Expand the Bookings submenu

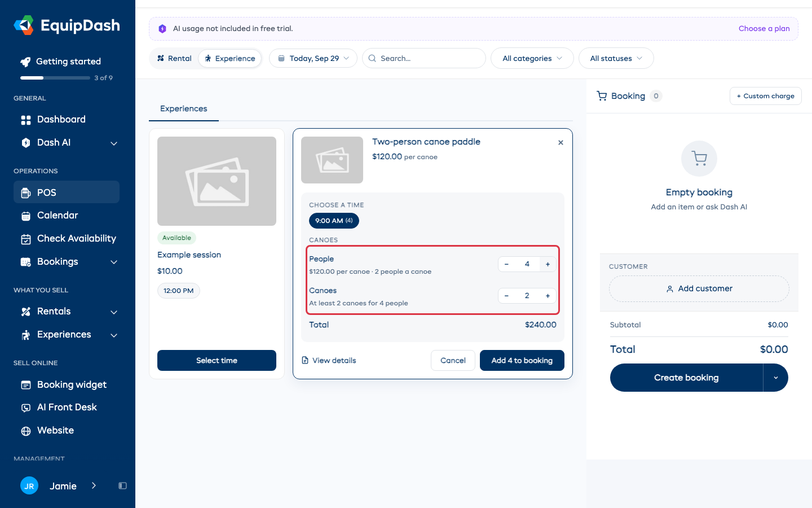click(114, 262)
